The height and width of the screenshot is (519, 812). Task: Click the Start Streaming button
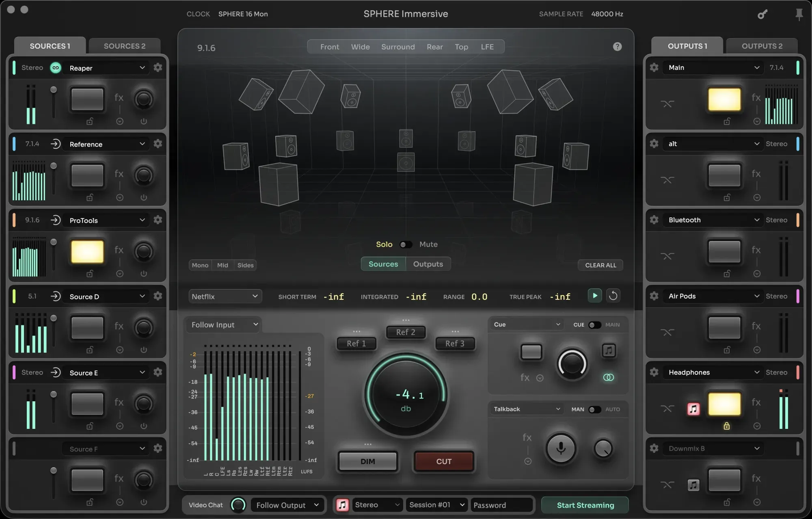[585, 505]
